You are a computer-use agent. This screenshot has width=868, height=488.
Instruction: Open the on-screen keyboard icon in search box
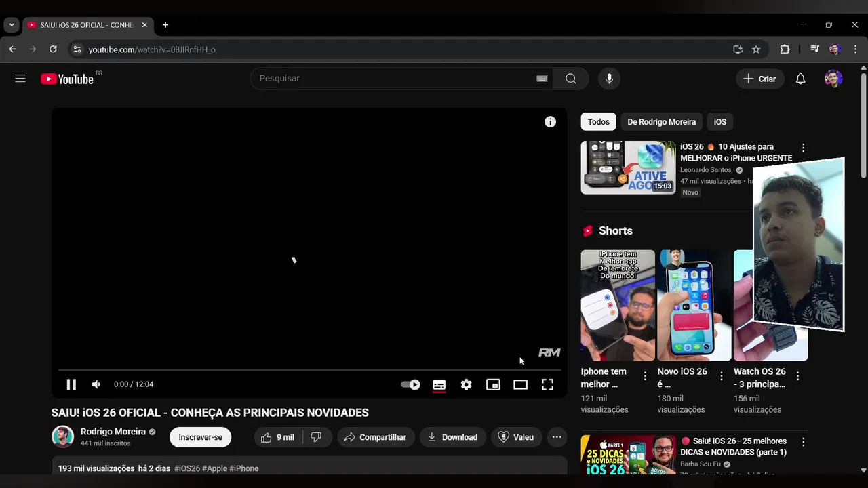(542, 79)
